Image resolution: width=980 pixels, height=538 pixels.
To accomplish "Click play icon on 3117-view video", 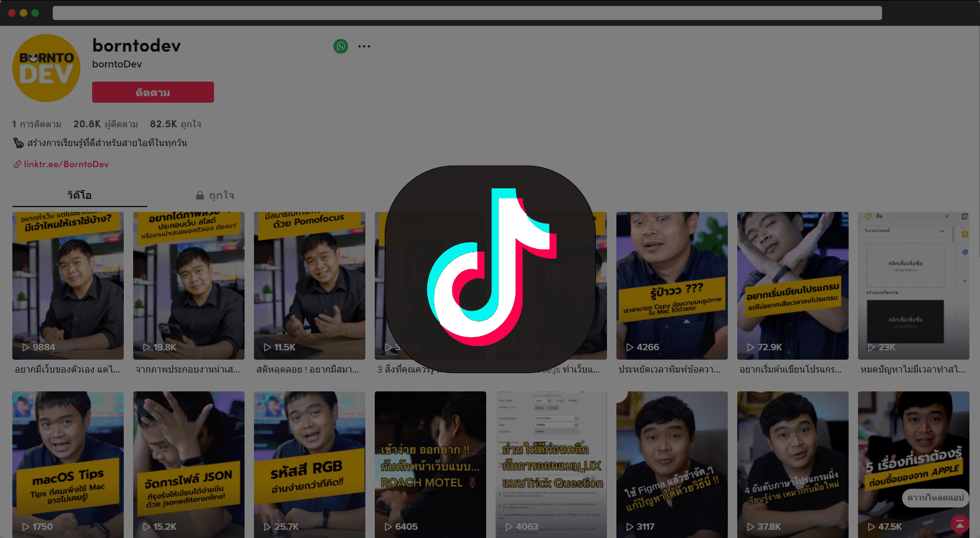I will [x=630, y=527].
